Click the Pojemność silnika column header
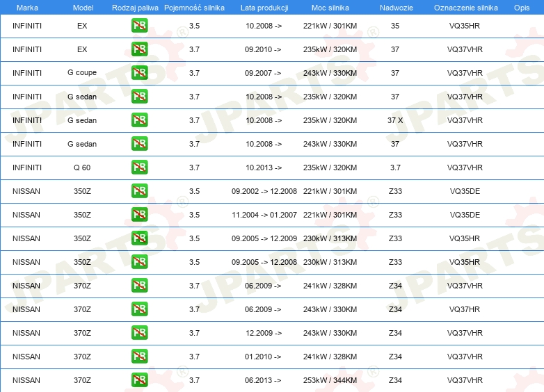 pos(194,8)
